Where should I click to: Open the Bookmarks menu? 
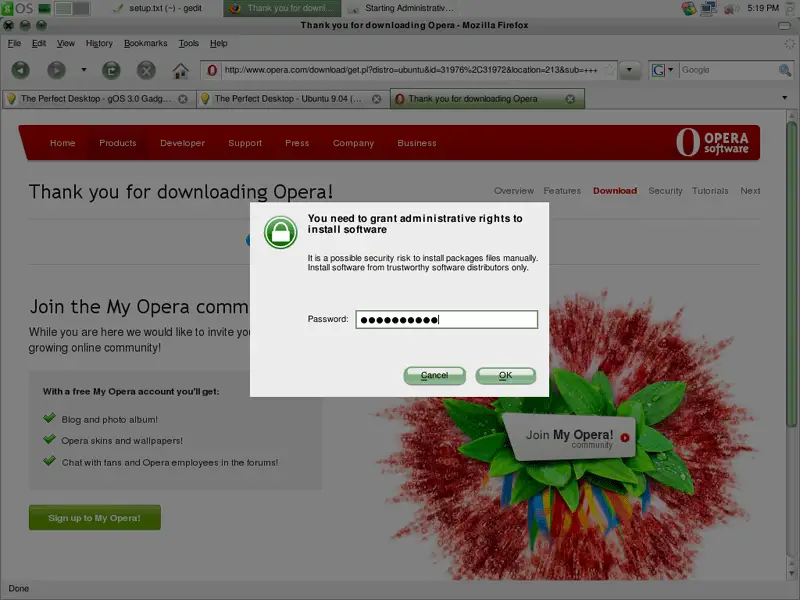pyautogui.click(x=145, y=43)
